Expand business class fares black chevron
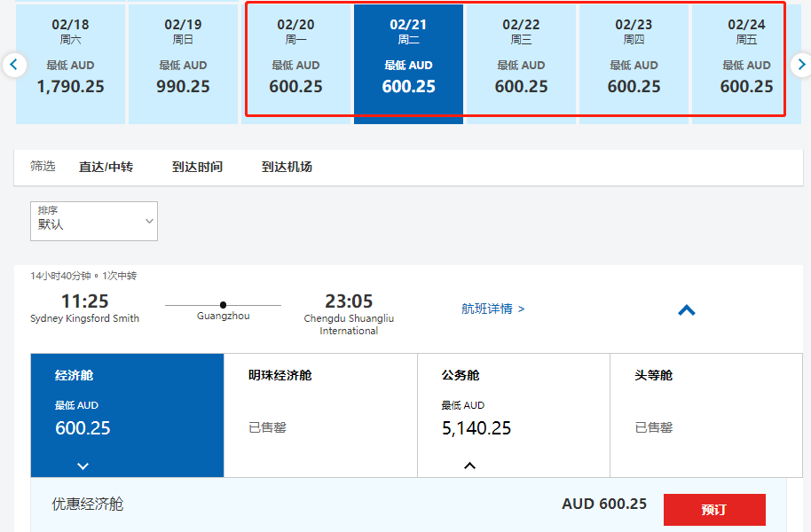The width and height of the screenshot is (811, 532). [x=469, y=465]
